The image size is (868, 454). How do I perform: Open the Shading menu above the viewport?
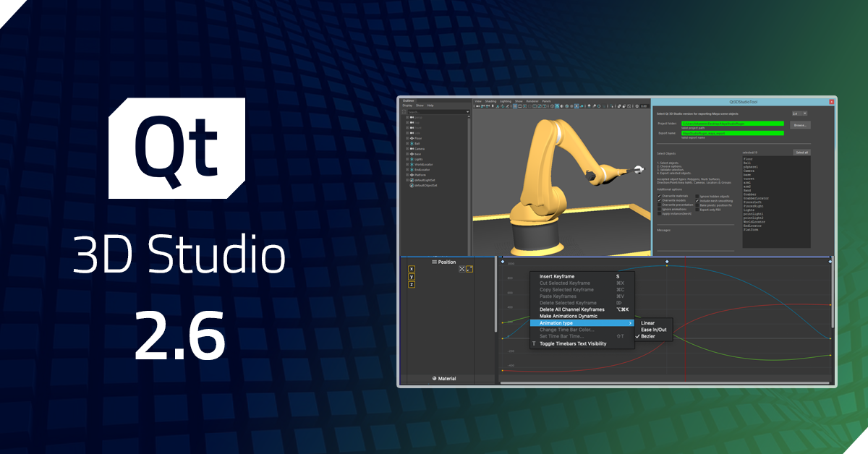(490, 101)
